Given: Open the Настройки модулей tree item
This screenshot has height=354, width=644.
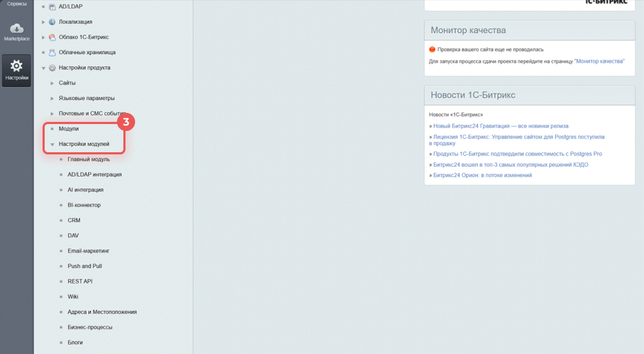Looking at the screenshot, I should pyautogui.click(x=84, y=144).
